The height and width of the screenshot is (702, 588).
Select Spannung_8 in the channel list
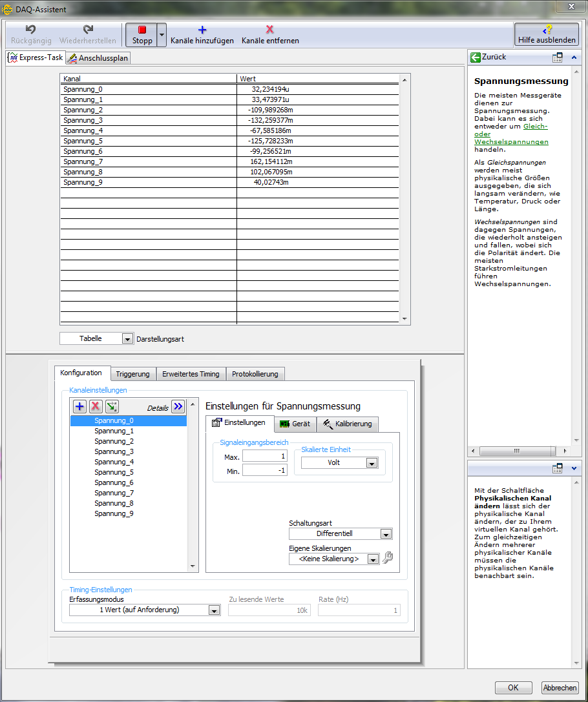point(128,503)
